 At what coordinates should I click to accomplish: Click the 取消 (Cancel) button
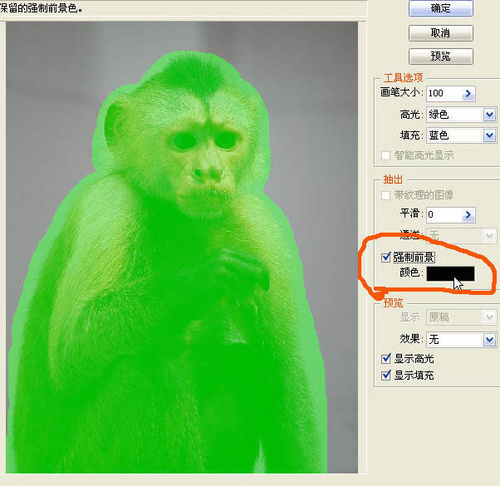441,33
